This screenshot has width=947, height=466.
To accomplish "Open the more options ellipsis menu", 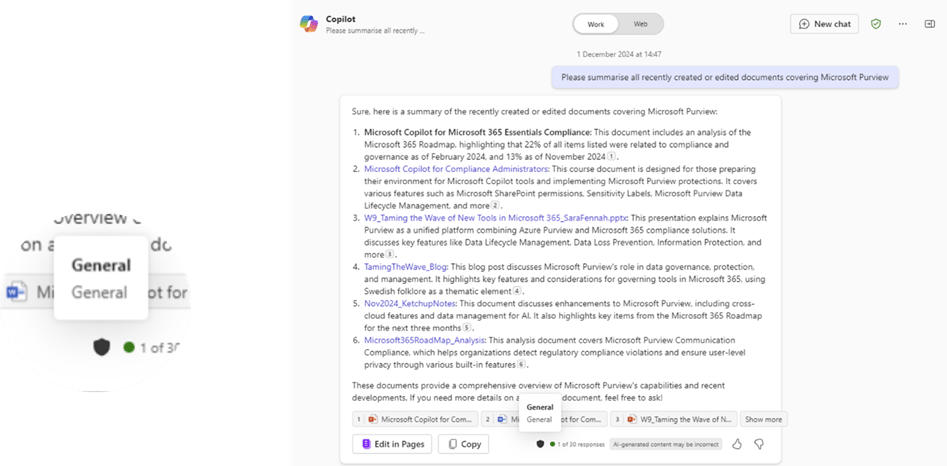I will click(x=902, y=24).
